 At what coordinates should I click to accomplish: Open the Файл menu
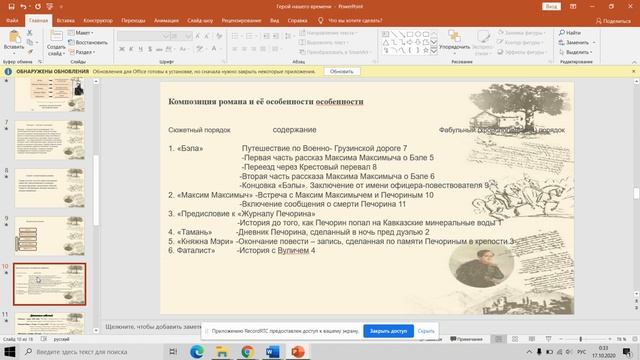pos(12,20)
